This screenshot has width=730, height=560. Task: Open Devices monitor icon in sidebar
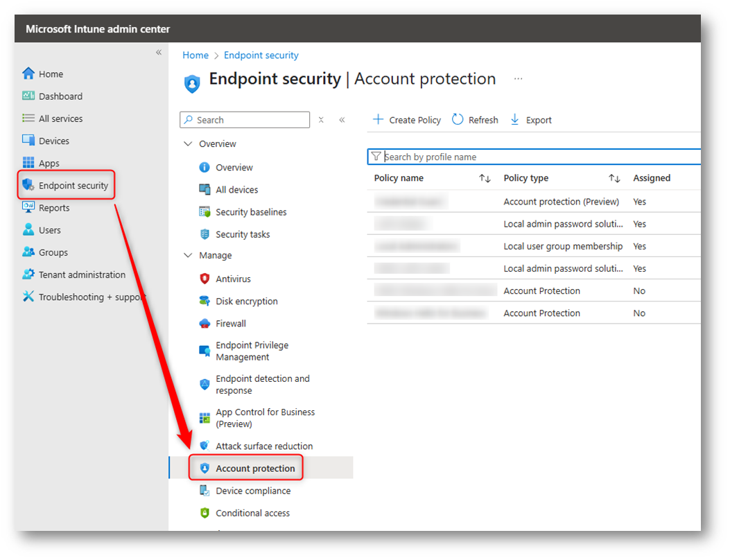(28, 140)
